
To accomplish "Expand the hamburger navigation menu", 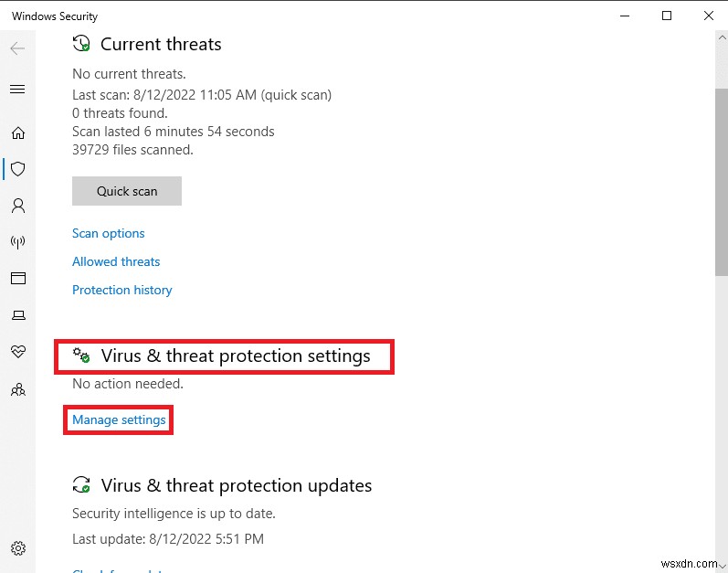I will [17, 89].
